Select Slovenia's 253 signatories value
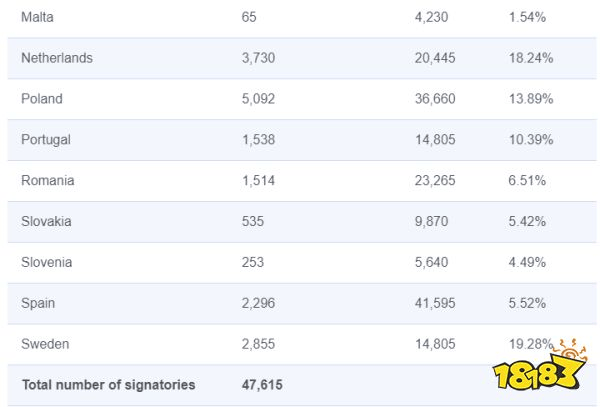 (x=253, y=263)
